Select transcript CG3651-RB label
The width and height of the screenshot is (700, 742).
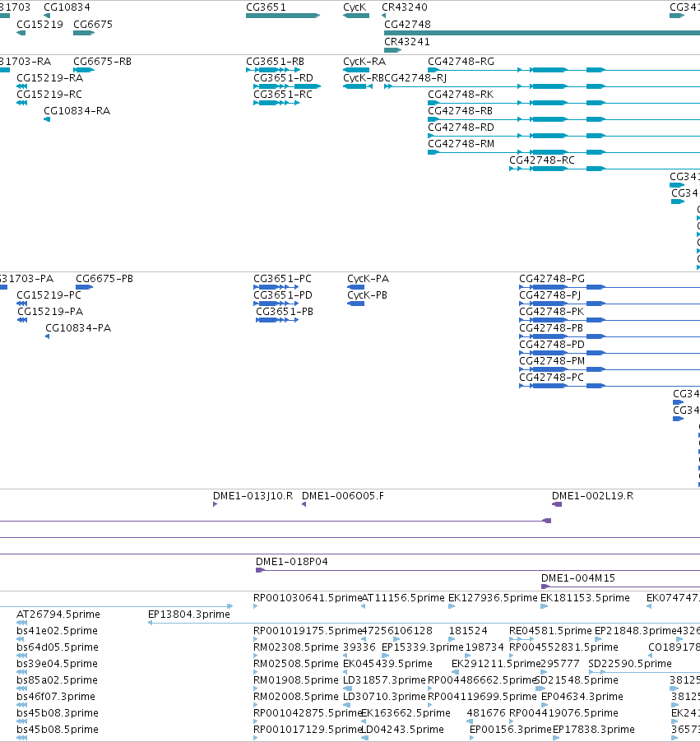[275, 62]
